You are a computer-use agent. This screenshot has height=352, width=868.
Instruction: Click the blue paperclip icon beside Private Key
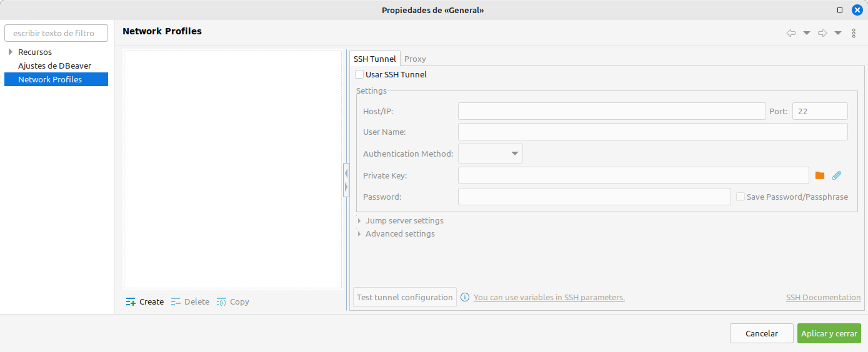(x=837, y=176)
